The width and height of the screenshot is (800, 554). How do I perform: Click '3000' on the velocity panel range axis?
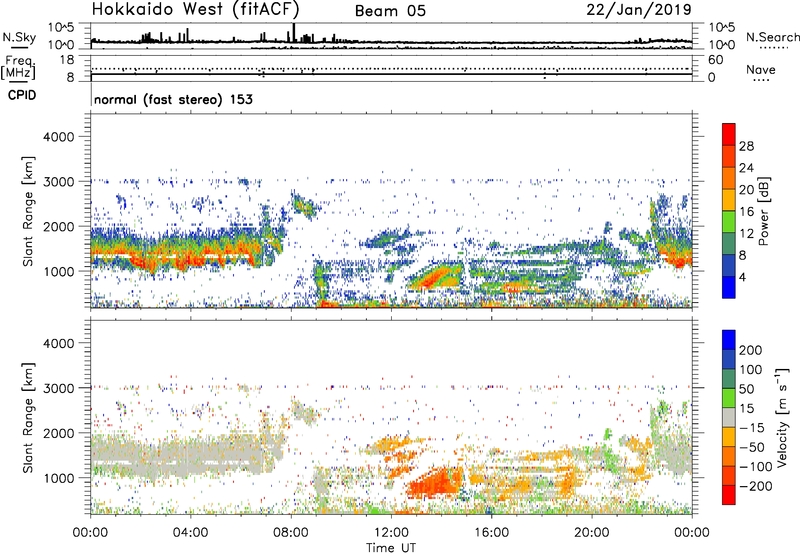59,388
